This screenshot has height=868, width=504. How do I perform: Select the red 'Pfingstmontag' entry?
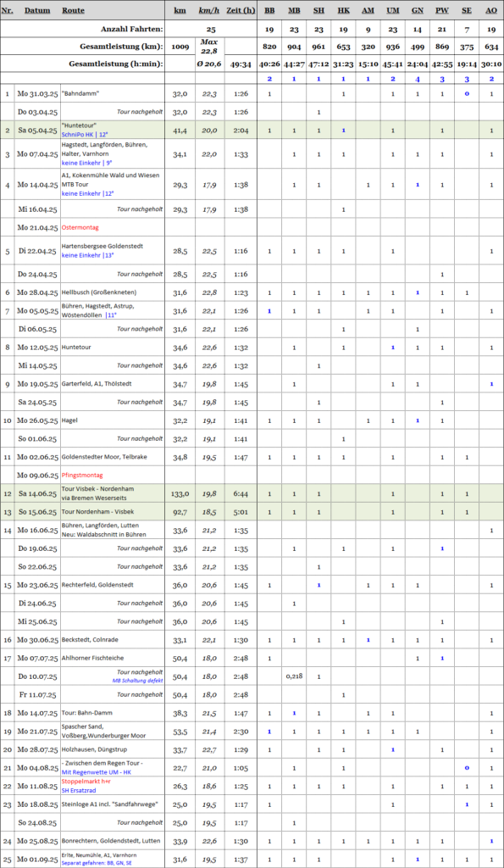pyautogui.click(x=82, y=476)
